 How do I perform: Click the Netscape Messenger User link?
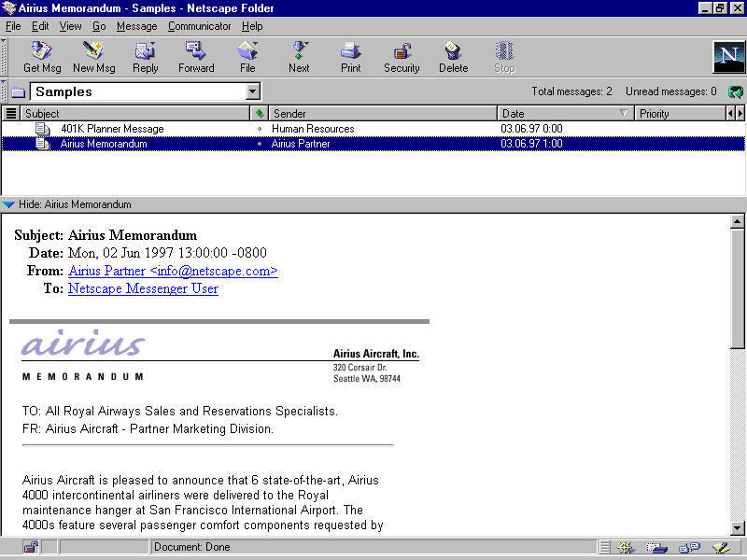click(x=143, y=288)
